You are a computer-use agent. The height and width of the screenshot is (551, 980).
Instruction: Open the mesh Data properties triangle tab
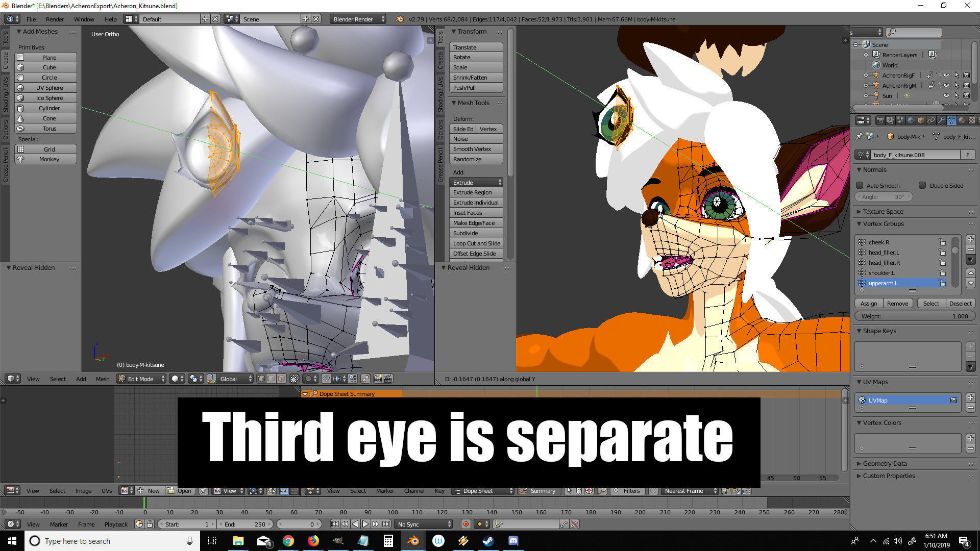click(x=951, y=120)
